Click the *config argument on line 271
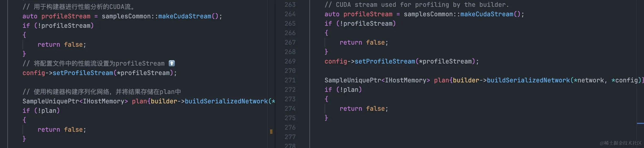 pyautogui.click(x=625, y=80)
